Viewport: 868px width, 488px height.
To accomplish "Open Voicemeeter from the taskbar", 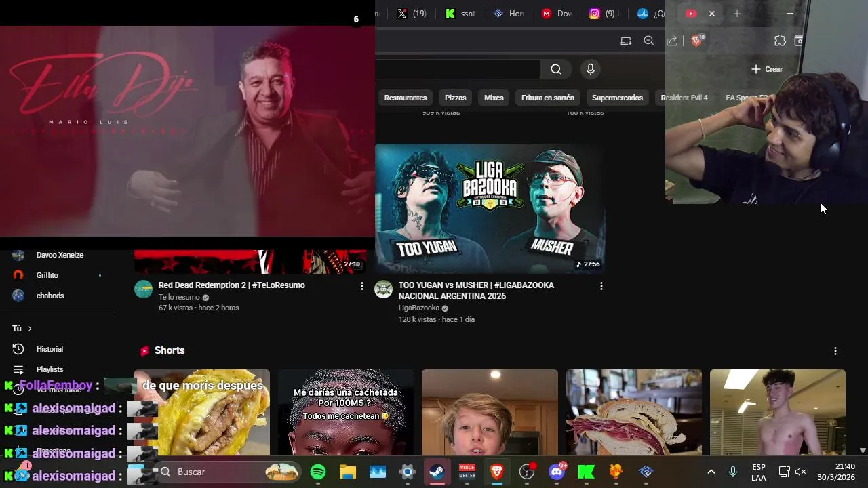I will click(x=467, y=472).
